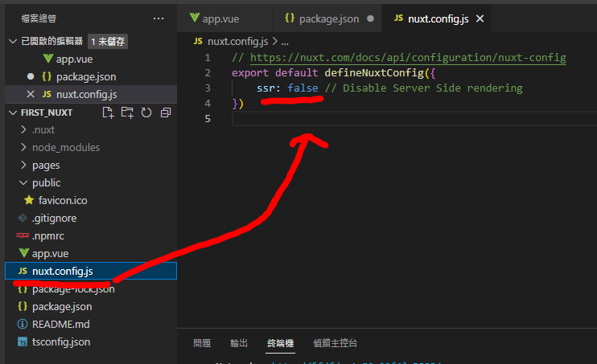Open the 問題 problems panel tab

[x=202, y=343]
